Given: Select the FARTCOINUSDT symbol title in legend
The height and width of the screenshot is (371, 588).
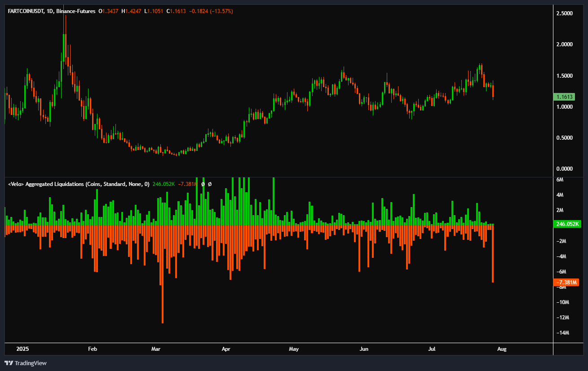Looking at the screenshot, I should (x=27, y=11).
